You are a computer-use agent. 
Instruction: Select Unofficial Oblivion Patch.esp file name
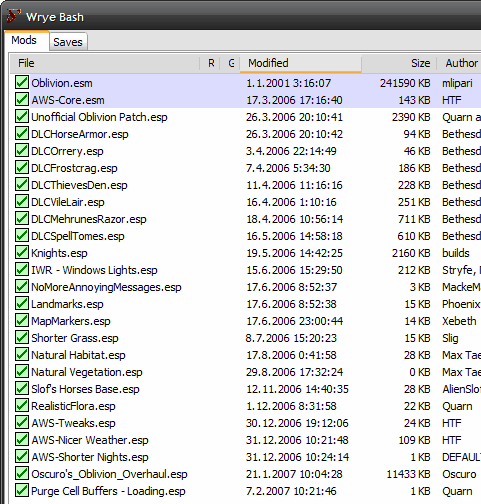[x=99, y=117]
